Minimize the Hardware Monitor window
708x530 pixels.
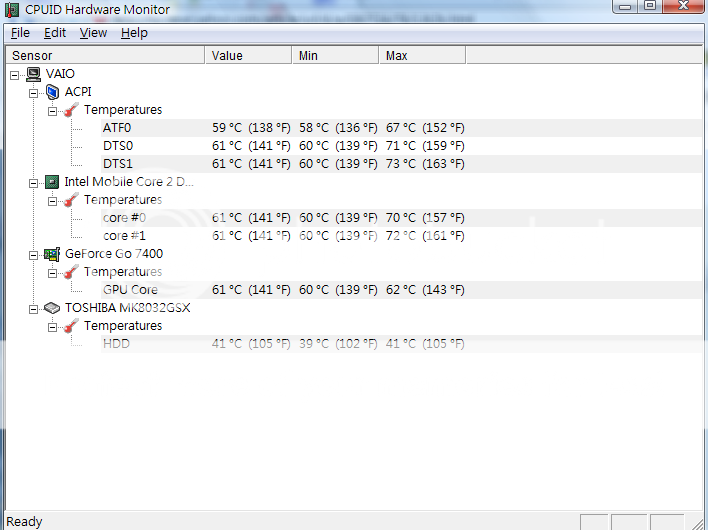coord(625,6)
